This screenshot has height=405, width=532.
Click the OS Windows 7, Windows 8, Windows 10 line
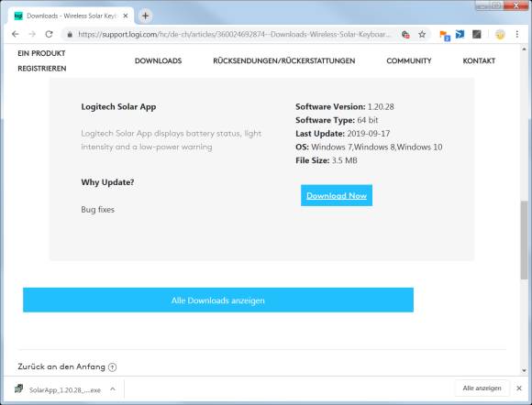tap(369, 148)
